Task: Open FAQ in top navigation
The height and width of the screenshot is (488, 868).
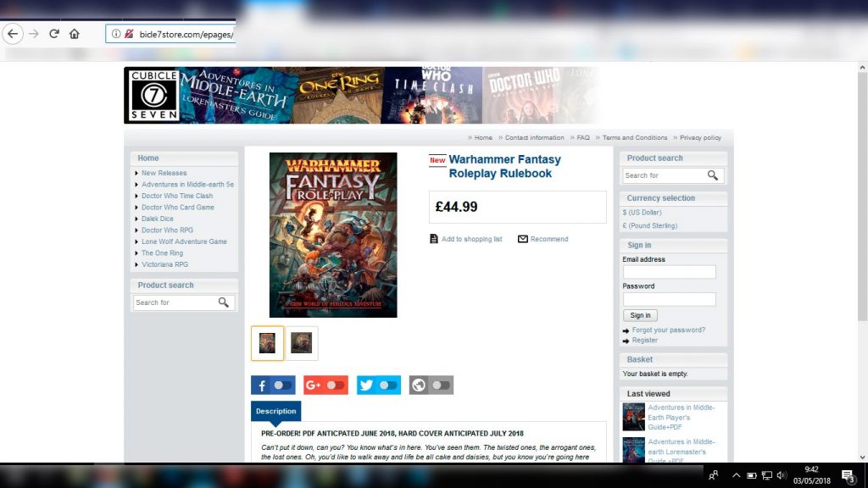Action: pos(583,138)
